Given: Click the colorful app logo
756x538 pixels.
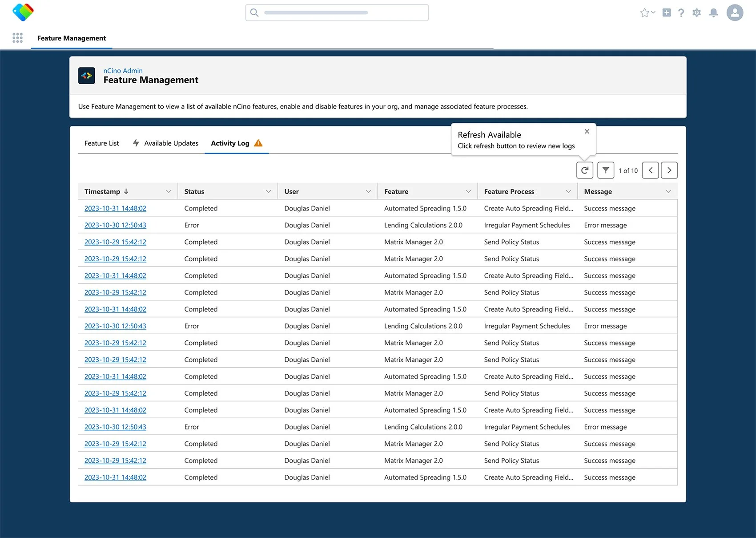Looking at the screenshot, I should tap(23, 12).
